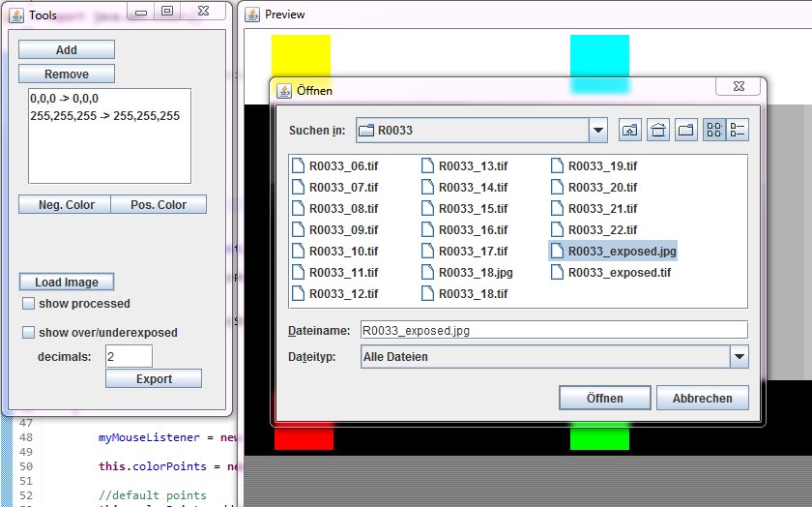This screenshot has height=507, width=812.
Task: Pick the R0033_exposed.tif file icon
Action: pyautogui.click(x=557, y=273)
